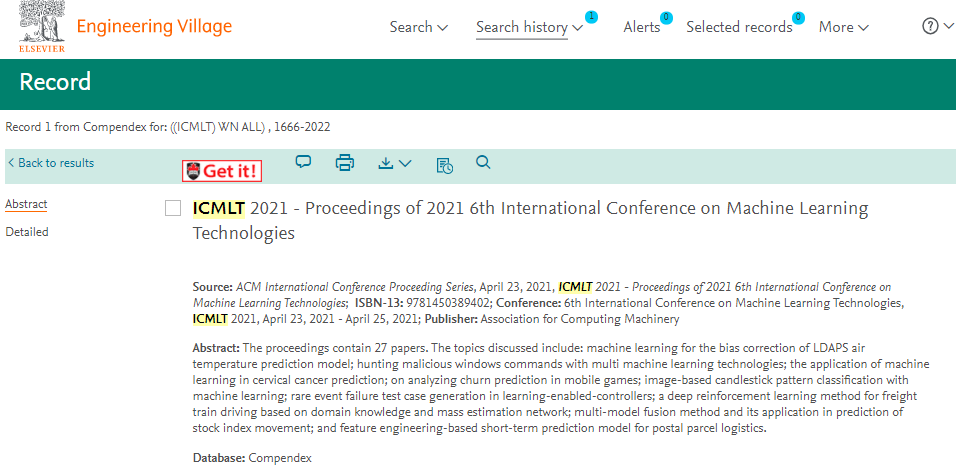This screenshot has width=956, height=476.
Task: Go back to results
Action: coord(51,163)
